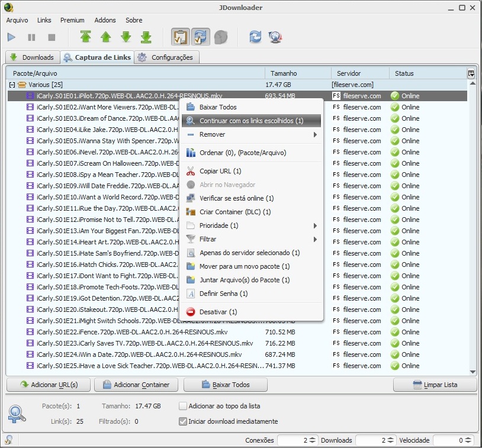Switch to the Configurações tab
Image resolution: width=482 pixels, height=448 pixels.
click(166, 57)
